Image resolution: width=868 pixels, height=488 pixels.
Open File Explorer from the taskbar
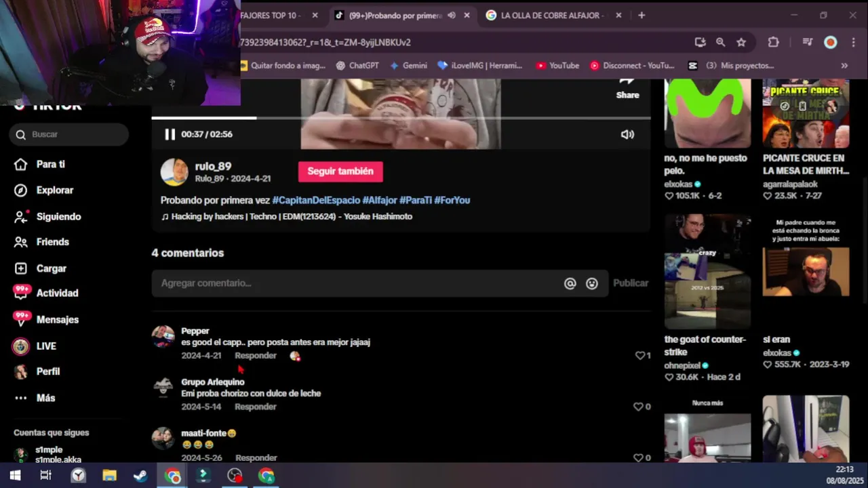click(x=109, y=476)
